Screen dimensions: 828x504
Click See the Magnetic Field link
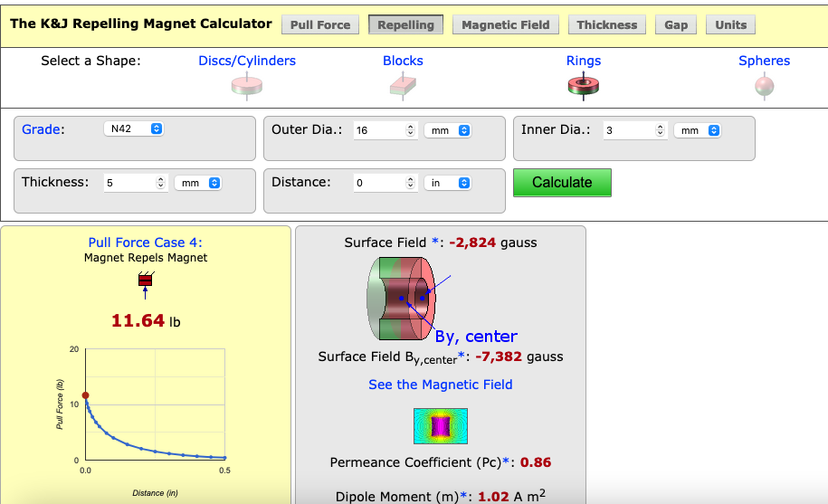(441, 385)
